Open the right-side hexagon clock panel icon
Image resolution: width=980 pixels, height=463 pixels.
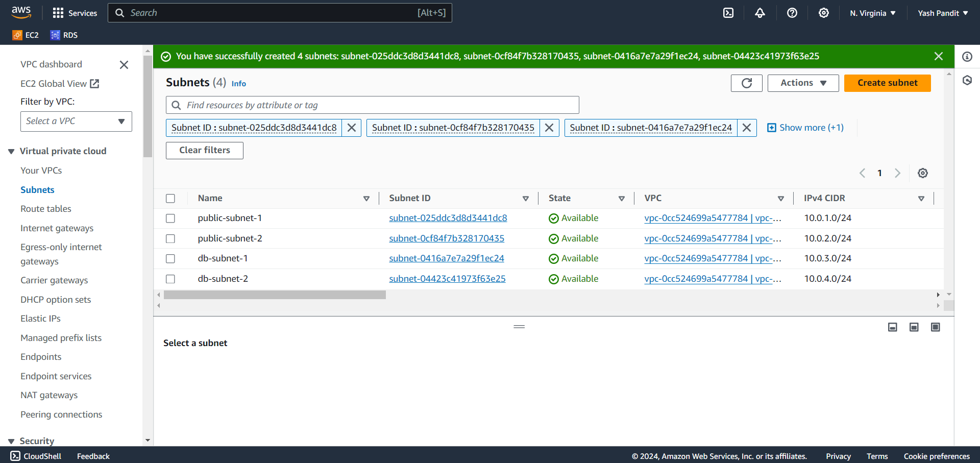[967, 80]
